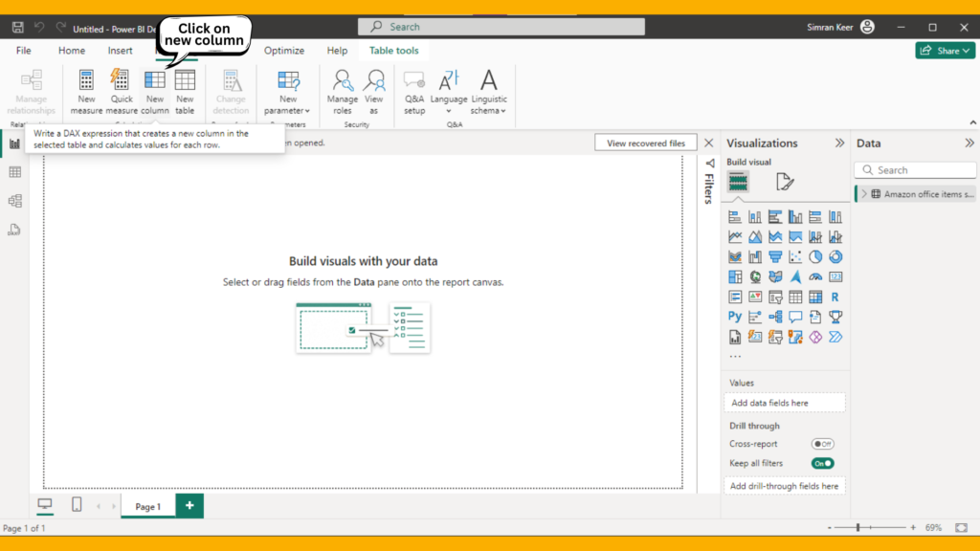Click Fit to page button
The width and height of the screenshot is (980, 551).
tap(961, 528)
